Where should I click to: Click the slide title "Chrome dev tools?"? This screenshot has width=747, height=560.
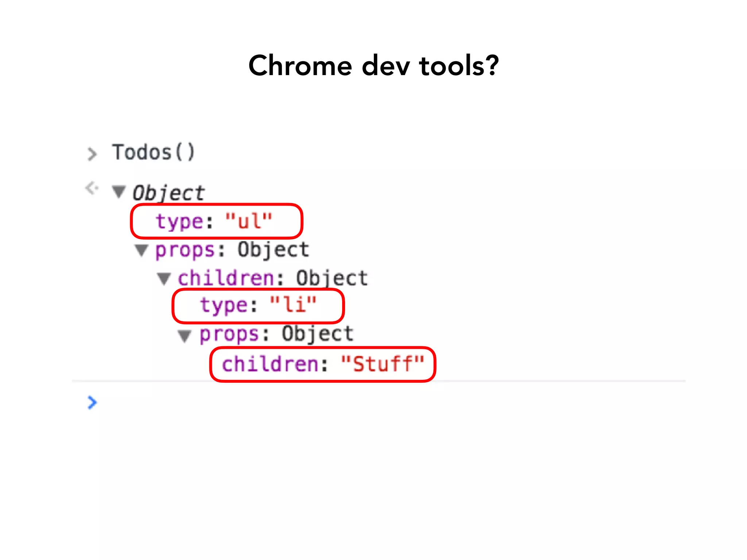[373, 66]
